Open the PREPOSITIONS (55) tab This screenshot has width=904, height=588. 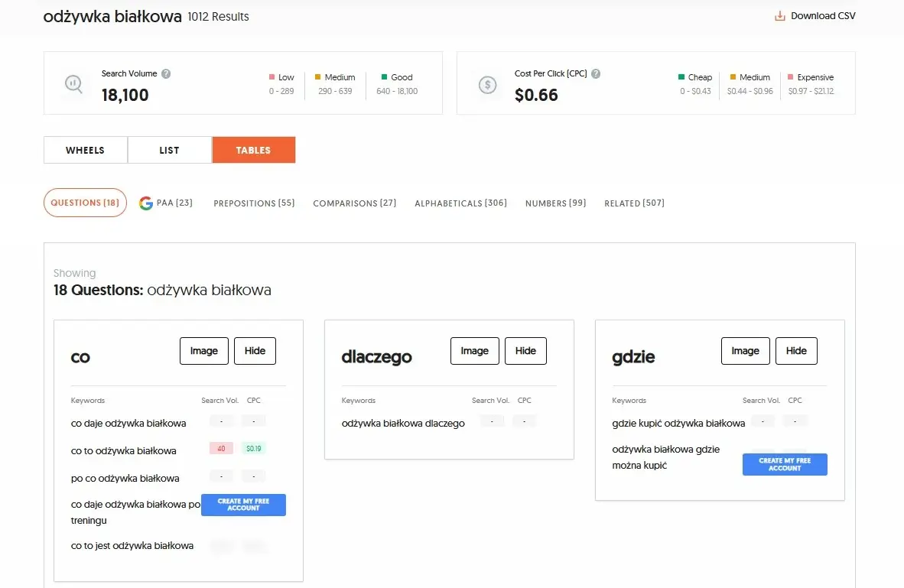[254, 203]
